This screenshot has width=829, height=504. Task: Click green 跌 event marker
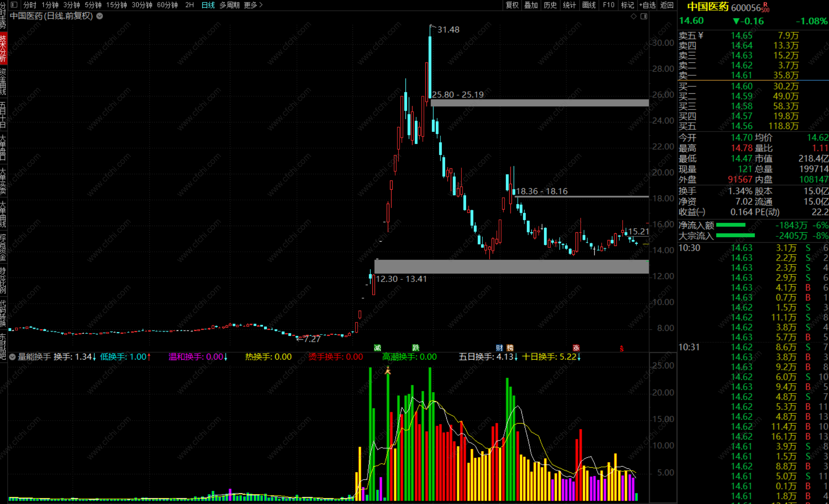(x=415, y=348)
